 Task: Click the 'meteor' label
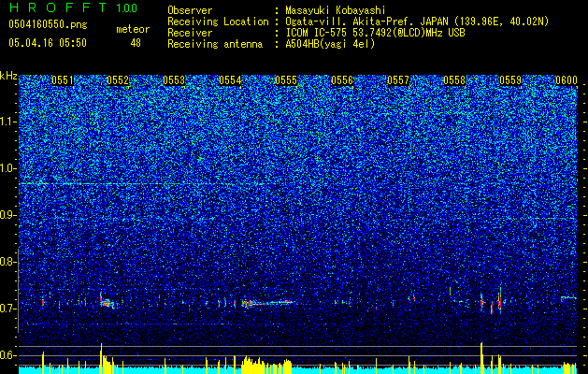point(133,29)
